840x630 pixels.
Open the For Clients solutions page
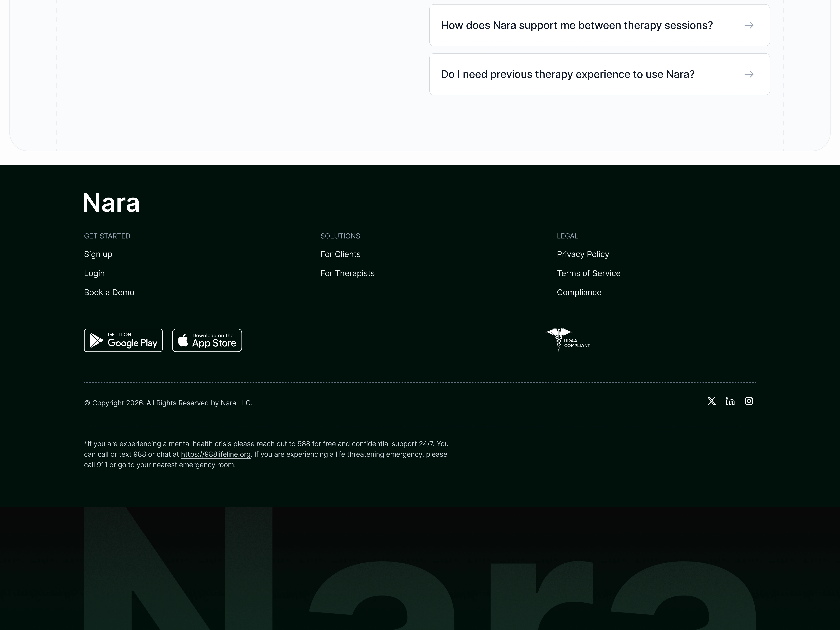coord(340,254)
